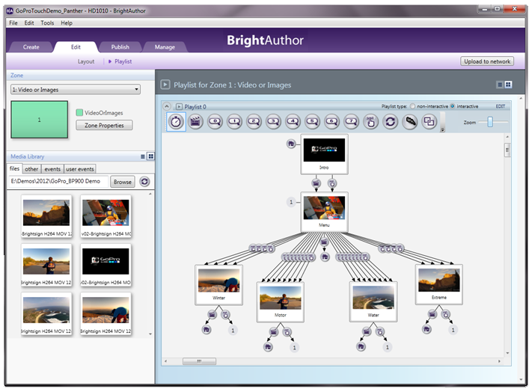
Task: Choose the button 7 event icon
Action: pyautogui.click(x=352, y=122)
